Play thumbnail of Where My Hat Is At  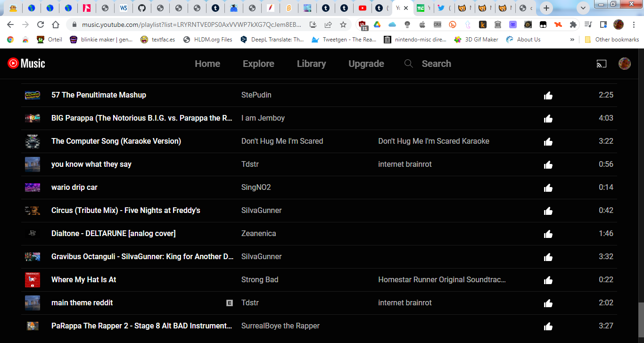33,280
